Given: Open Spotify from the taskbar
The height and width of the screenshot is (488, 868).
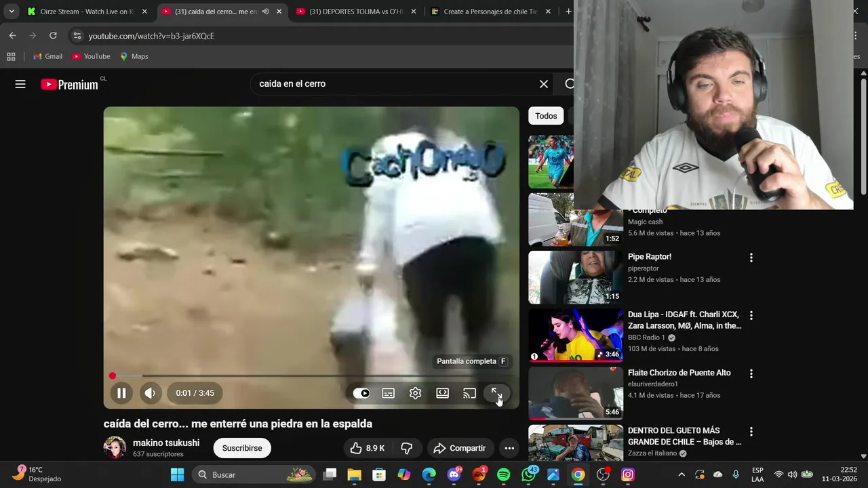Looking at the screenshot, I should pos(503,475).
